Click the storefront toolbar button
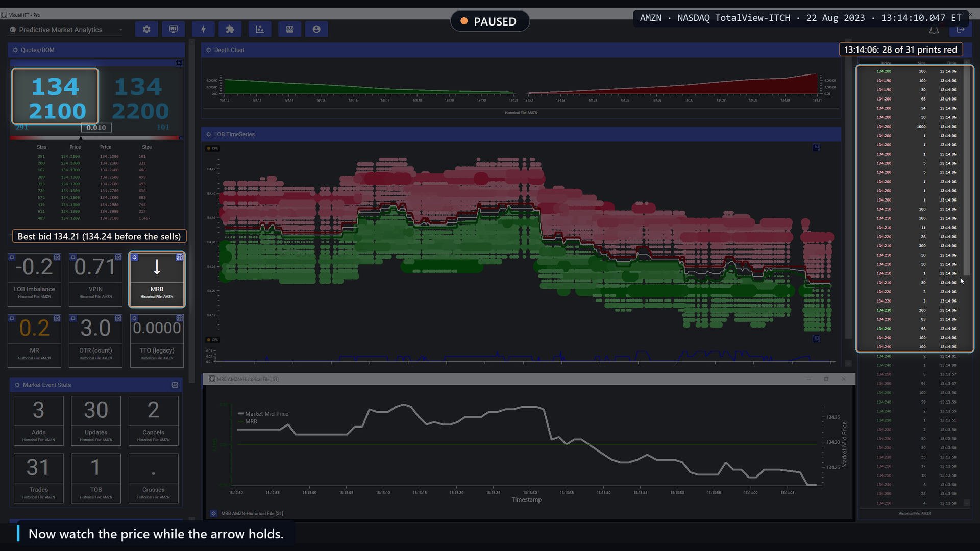 290,30
